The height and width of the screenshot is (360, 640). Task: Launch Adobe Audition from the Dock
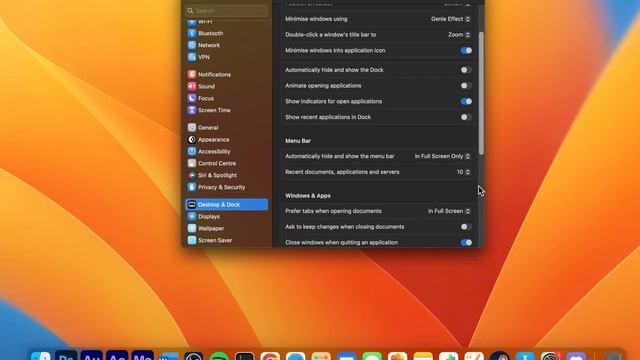(91, 356)
